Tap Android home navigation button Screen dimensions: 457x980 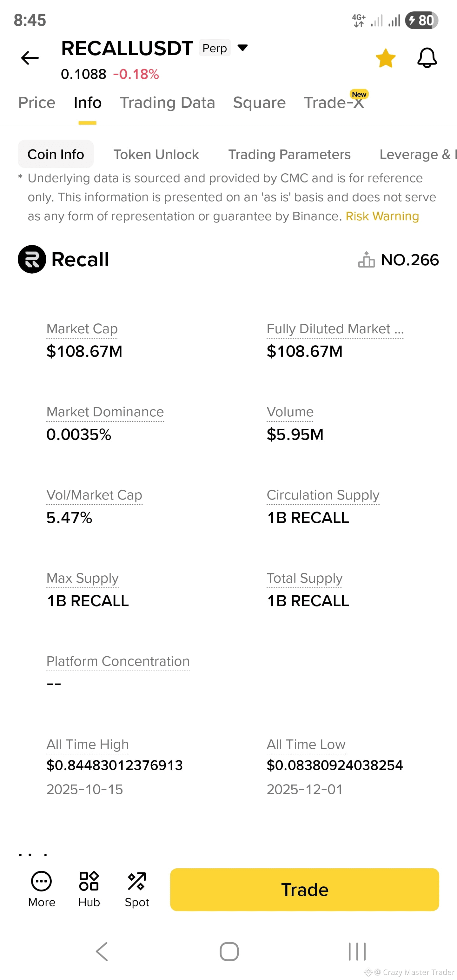coord(229,951)
